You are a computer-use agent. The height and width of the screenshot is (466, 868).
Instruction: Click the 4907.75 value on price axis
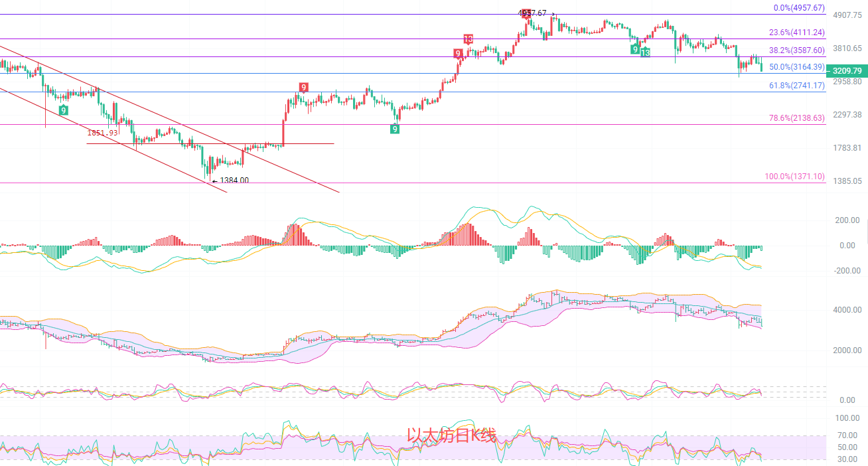click(847, 15)
